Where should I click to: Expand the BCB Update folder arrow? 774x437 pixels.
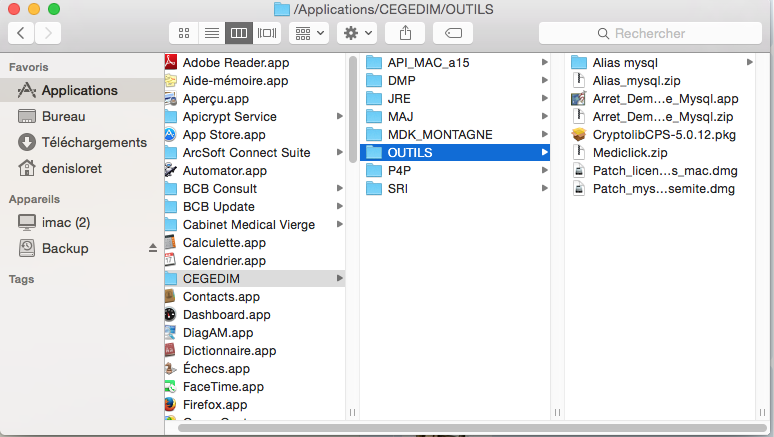coord(340,206)
